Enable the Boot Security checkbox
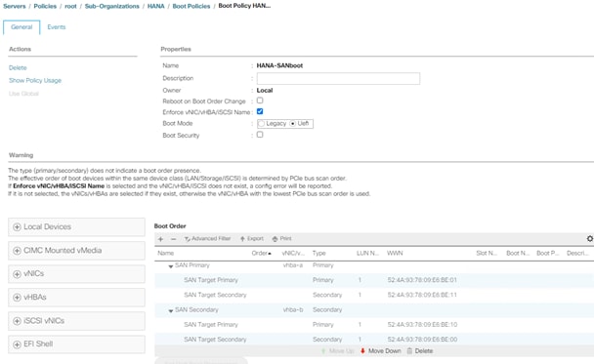Screen dimensions: 594x364 (x=260, y=135)
